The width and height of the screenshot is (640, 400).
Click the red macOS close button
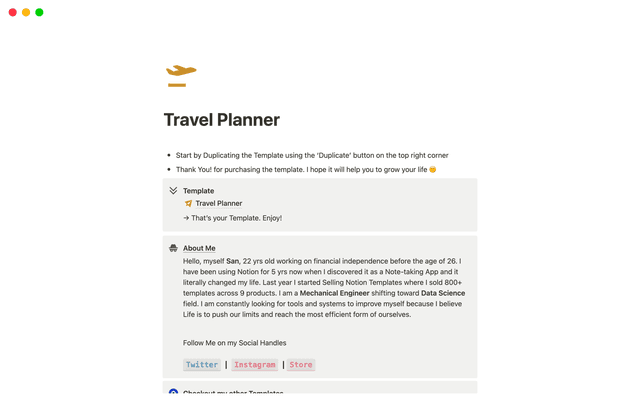pyautogui.click(x=13, y=12)
